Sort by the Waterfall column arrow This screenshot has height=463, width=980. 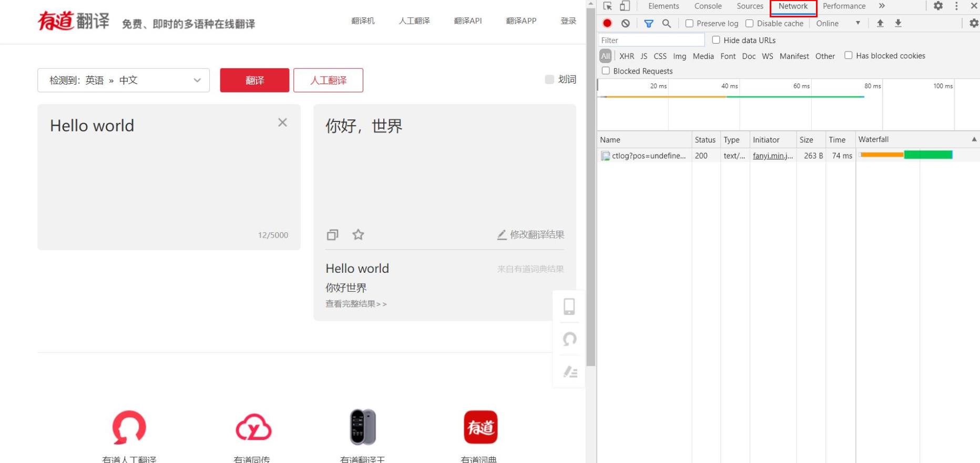[x=974, y=139]
